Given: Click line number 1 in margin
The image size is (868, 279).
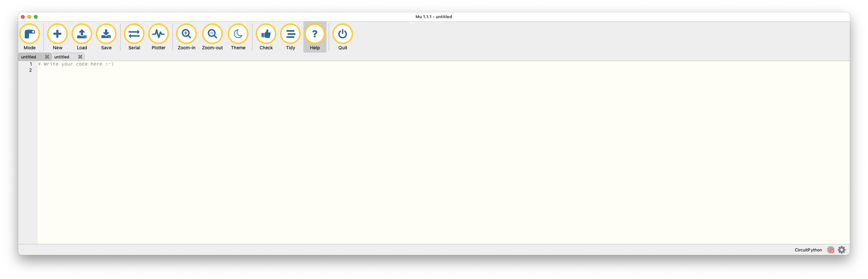Looking at the screenshot, I should tap(31, 64).
